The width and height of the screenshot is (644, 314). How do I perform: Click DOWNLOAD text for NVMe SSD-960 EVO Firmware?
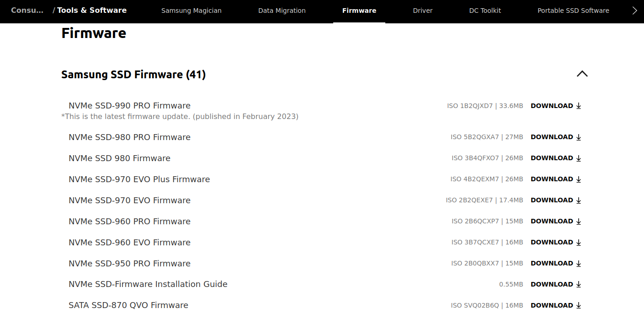tap(552, 242)
